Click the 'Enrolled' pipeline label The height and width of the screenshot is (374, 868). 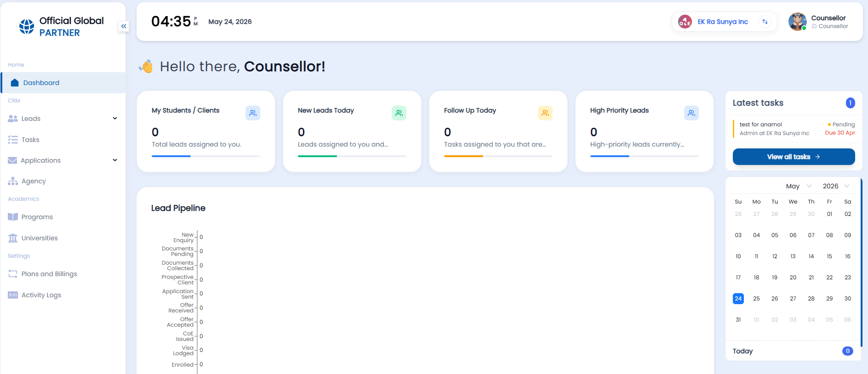pos(183,365)
